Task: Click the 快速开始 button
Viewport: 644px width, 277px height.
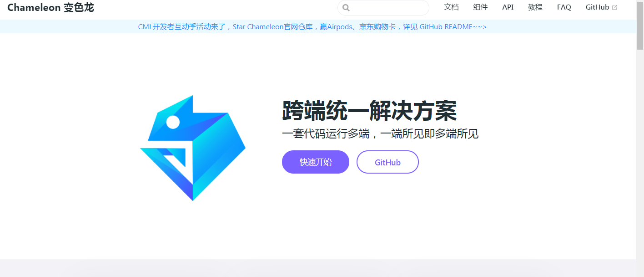Action: [x=316, y=162]
